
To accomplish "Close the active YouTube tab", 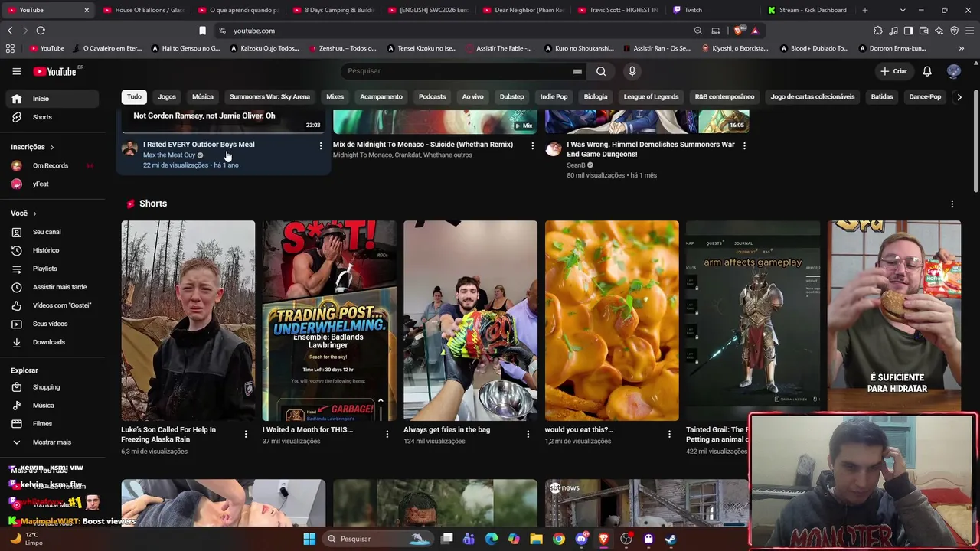I will (x=87, y=10).
